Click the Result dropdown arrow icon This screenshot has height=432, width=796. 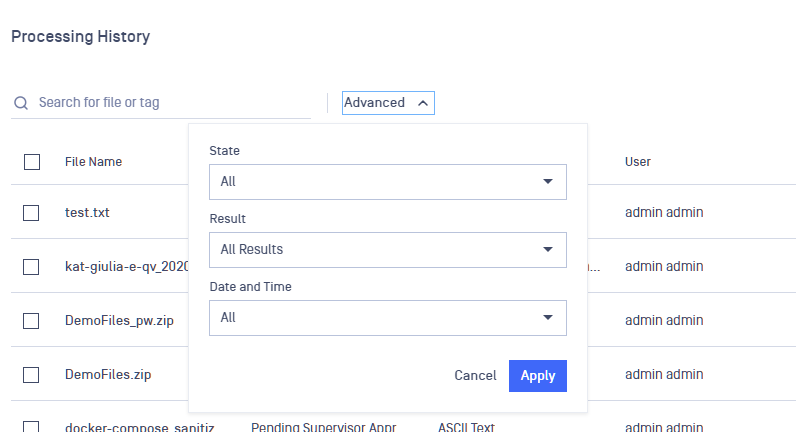tap(548, 249)
